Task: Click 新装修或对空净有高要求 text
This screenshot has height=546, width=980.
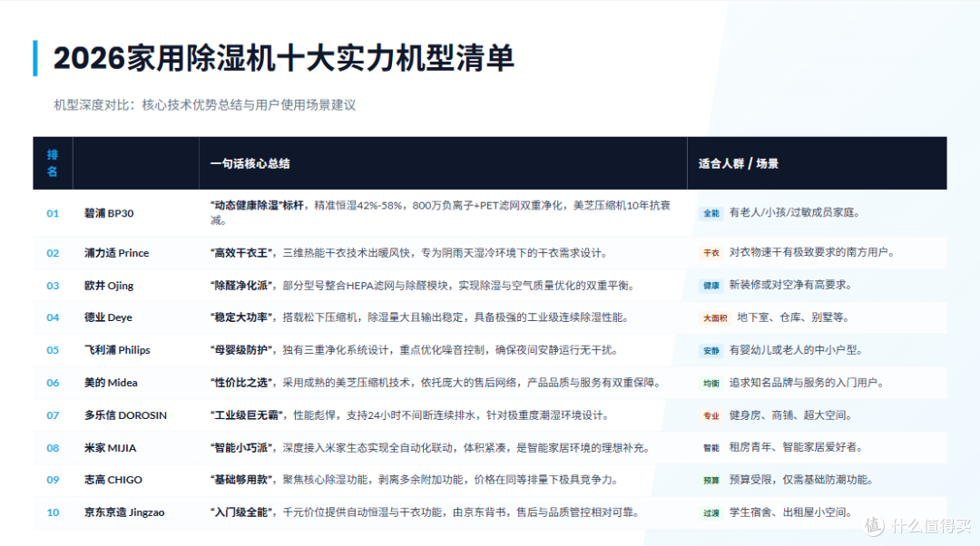Action: tap(790, 285)
